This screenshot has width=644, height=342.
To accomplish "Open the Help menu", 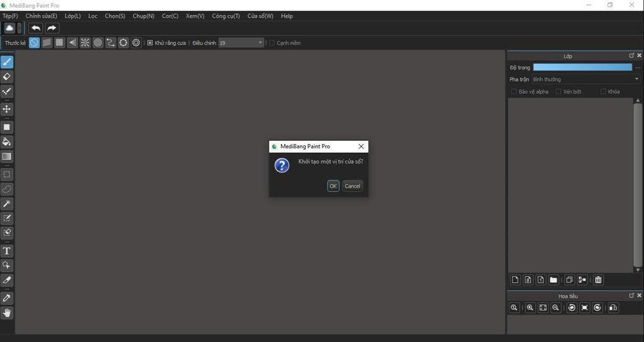I will (x=287, y=16).
